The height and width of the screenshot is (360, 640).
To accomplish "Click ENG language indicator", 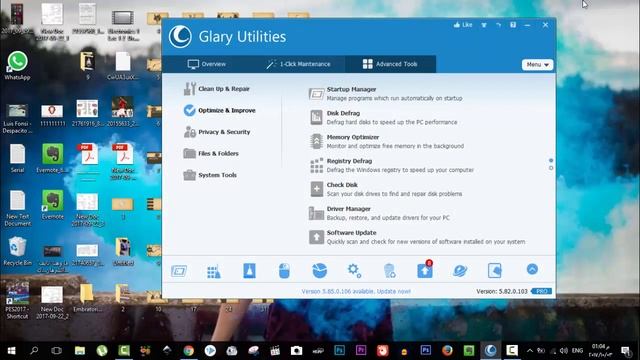I will pos(577,351).
